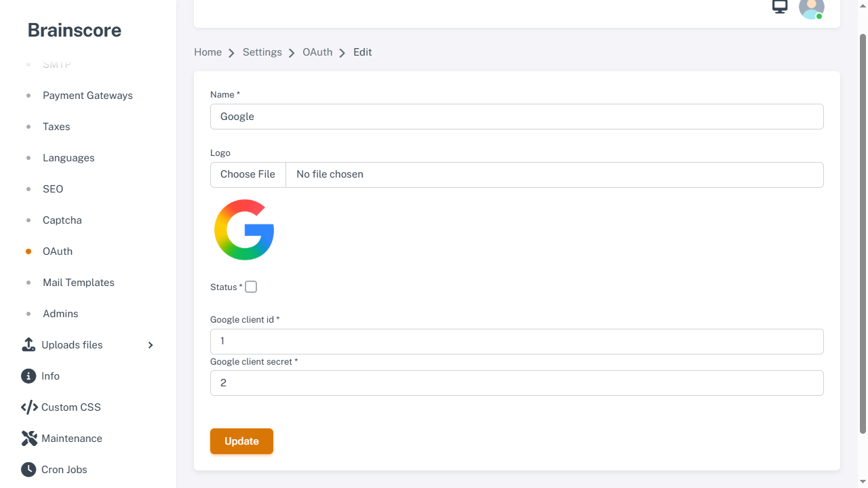
Task: Click the Brainscore logo title
Action: [75, 30]
